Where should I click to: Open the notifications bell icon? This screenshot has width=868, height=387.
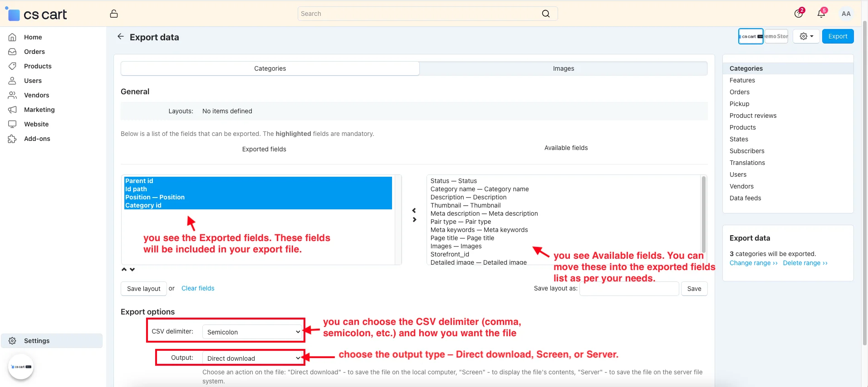821,14
